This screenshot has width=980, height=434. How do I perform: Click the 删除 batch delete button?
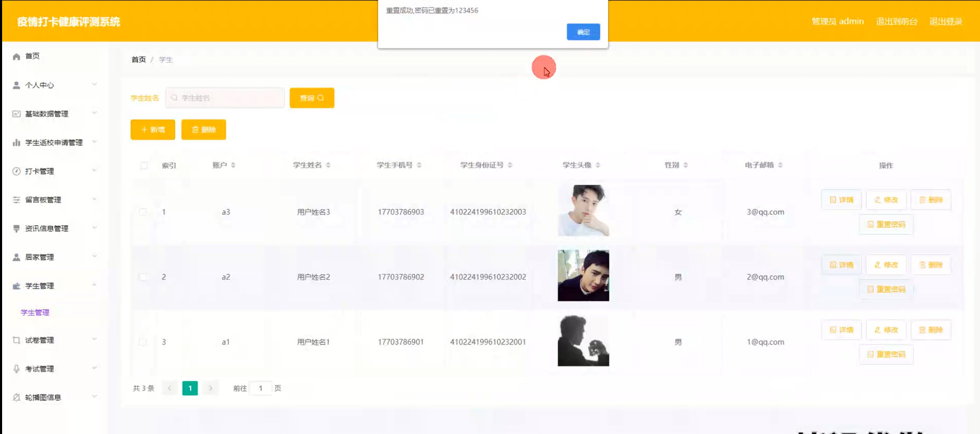(203, 130)
